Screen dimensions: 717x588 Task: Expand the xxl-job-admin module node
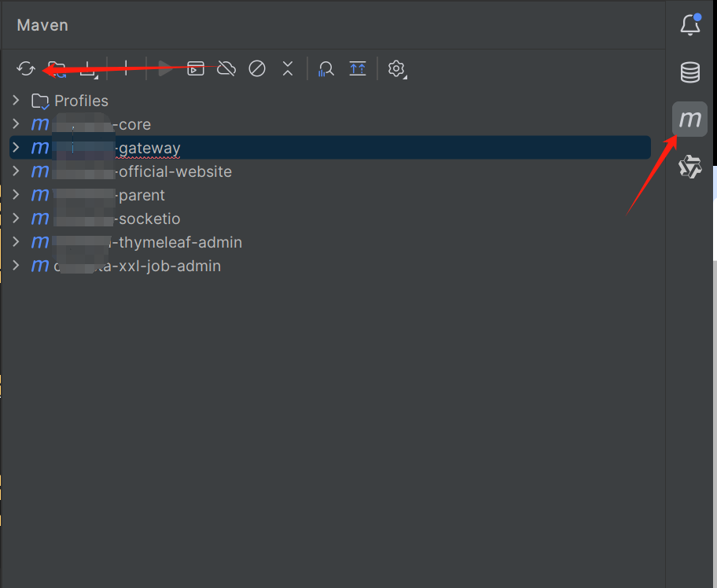point(16,266)
